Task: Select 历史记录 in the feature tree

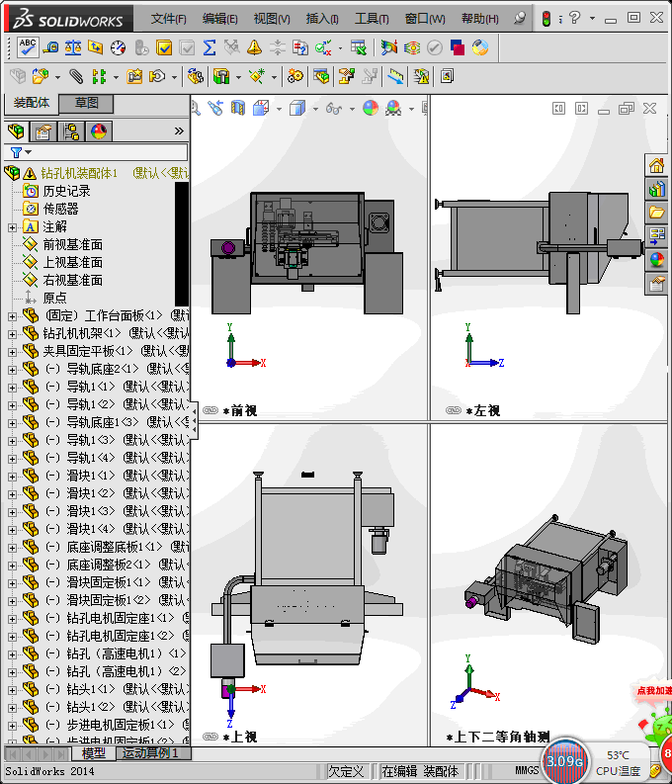Action: click(x=66, y=192)
